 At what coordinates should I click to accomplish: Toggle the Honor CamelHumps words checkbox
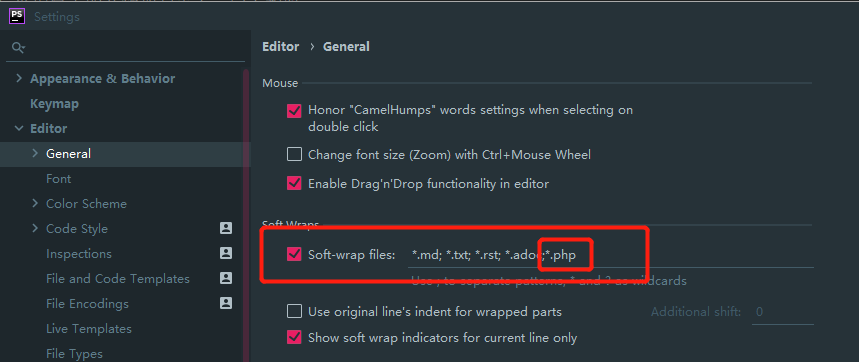pos(294,111)
